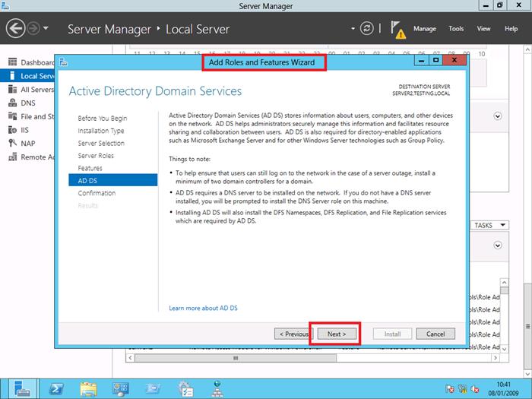Screen dimensions: 532x399
Task: Open the Tools menu
Action: [456, 29]
